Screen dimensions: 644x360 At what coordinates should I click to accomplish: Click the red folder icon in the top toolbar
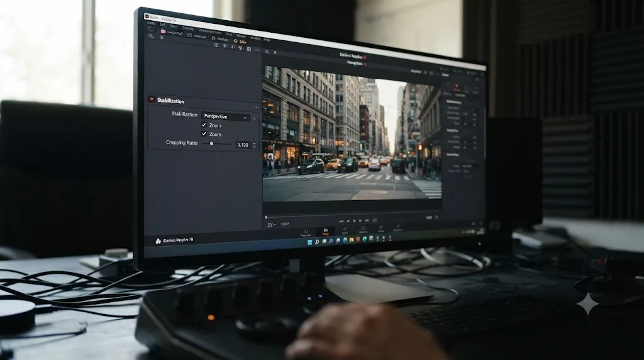164,31
